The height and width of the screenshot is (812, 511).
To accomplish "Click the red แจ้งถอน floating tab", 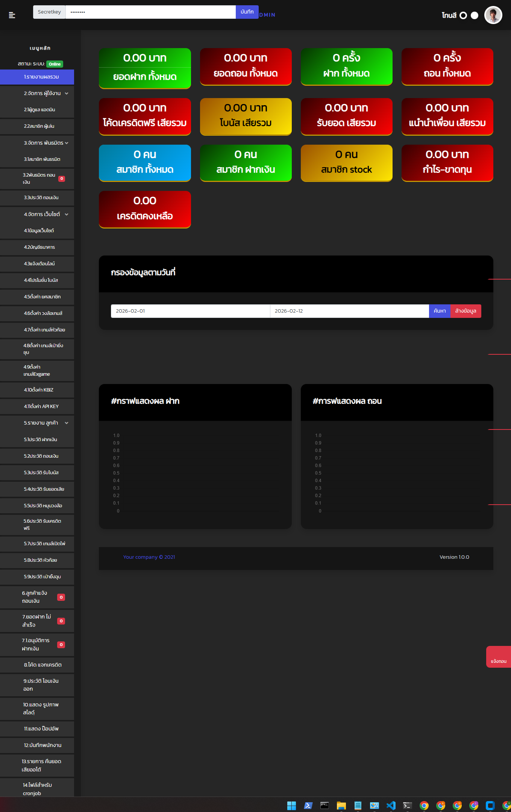I will (498, 657).
